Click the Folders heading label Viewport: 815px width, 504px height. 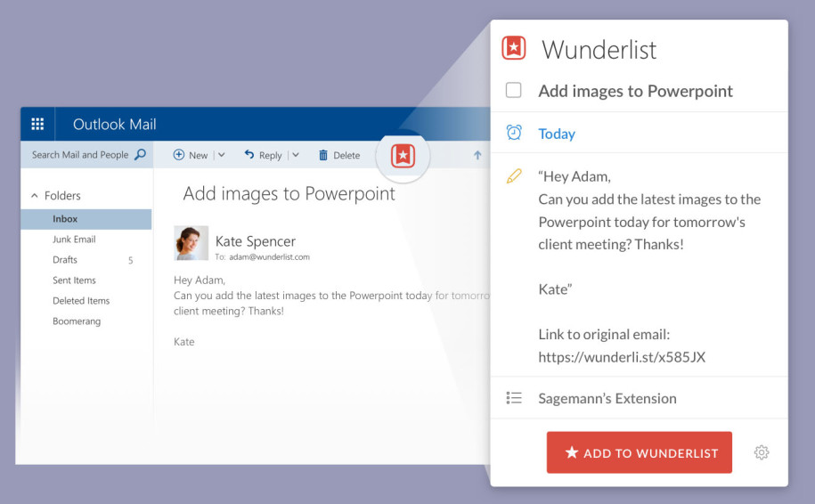[62, 196]
